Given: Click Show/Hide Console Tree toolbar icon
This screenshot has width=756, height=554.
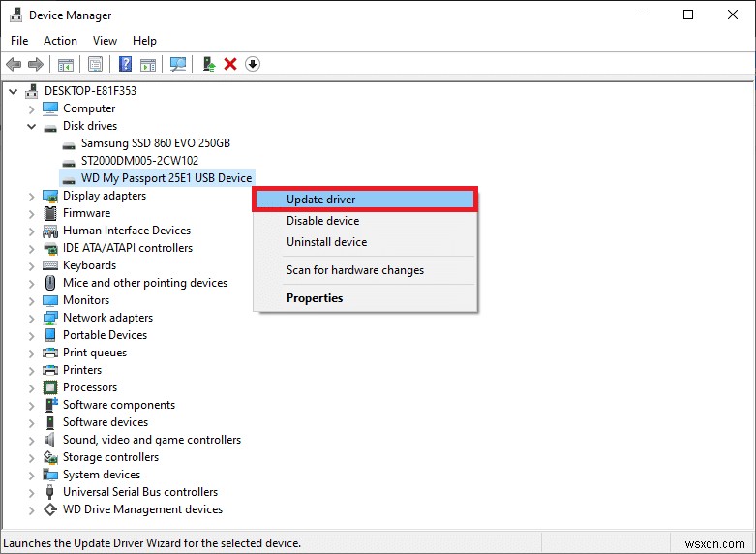Looking at the screenshot, I should (66, 64).
